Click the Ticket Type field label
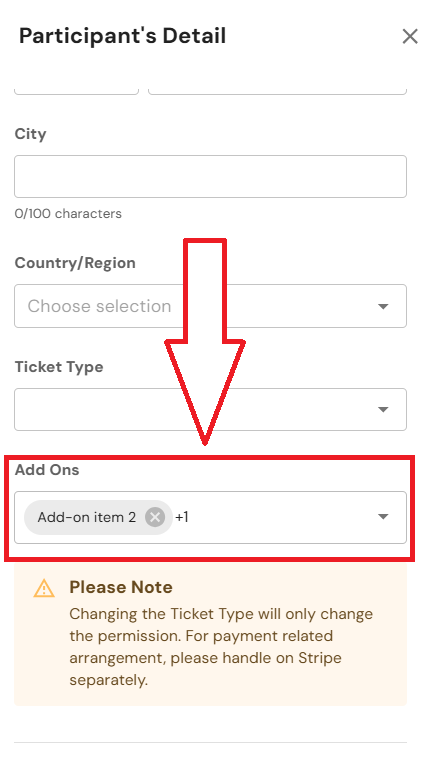The image size is (422, 763). pos(59,367)
